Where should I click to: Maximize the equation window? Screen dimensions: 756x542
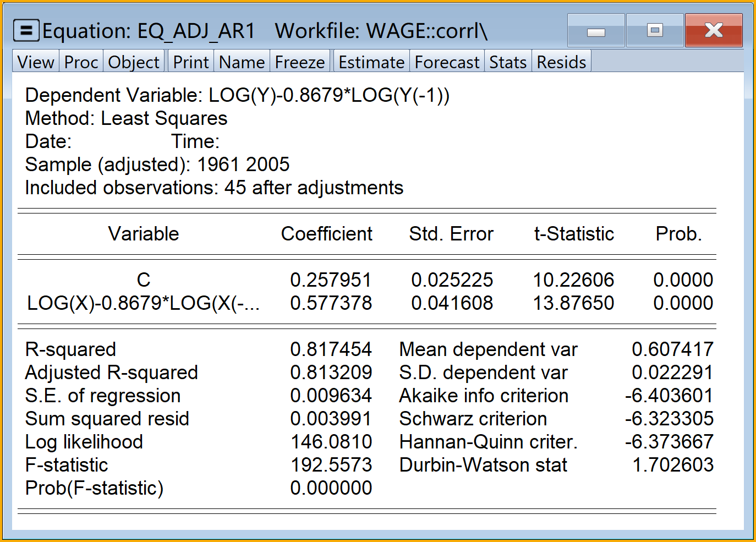pos(655,31)
